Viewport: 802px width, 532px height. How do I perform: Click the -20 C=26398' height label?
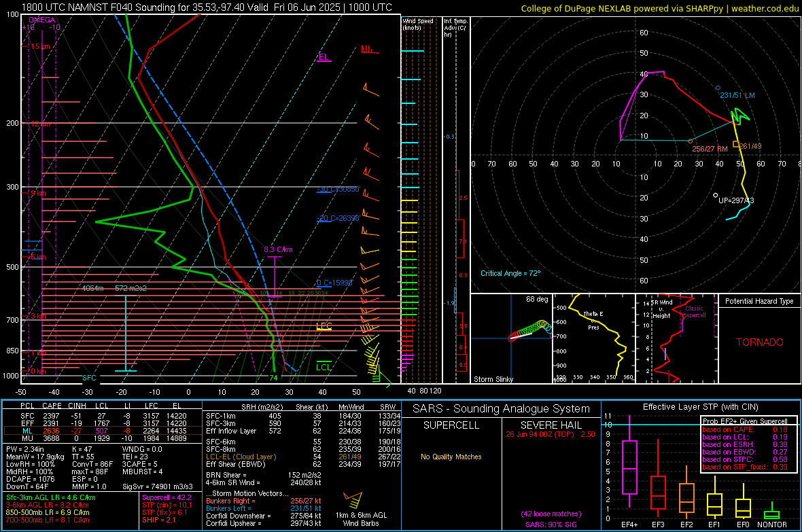(x=338, y=218)
